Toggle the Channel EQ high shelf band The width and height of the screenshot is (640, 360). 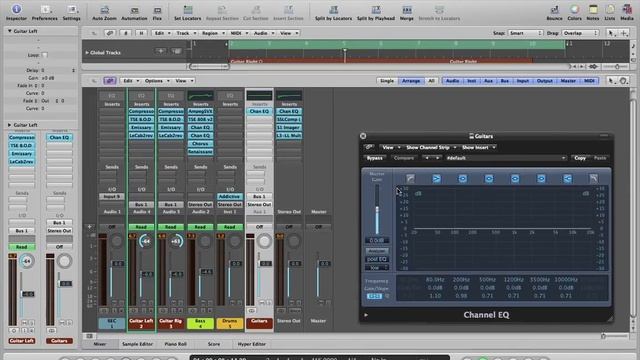pyautogui.click(x=567, y=178)
